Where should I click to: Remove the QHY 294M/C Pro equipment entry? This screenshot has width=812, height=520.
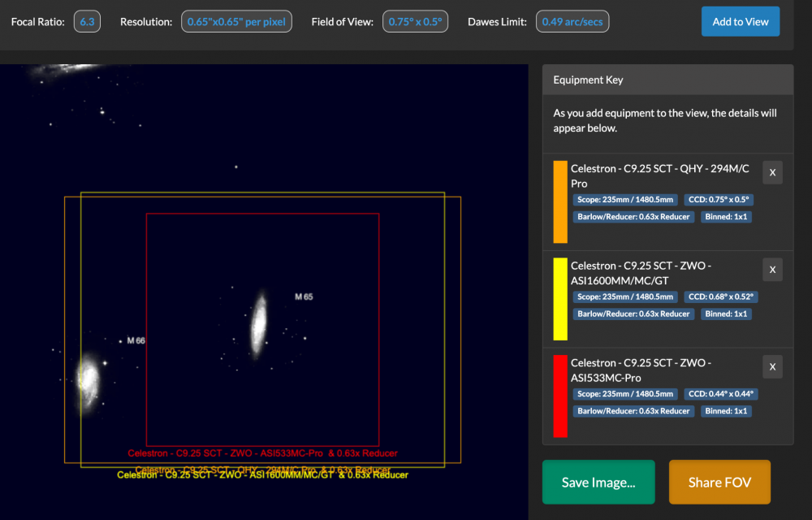772,172
